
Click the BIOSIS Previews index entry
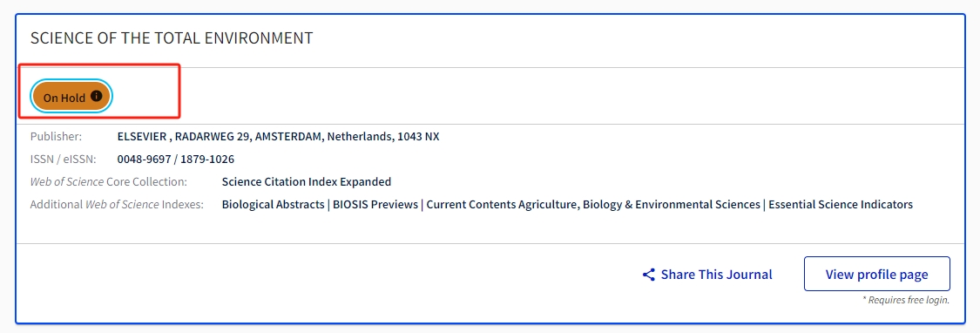coord(375,205)
